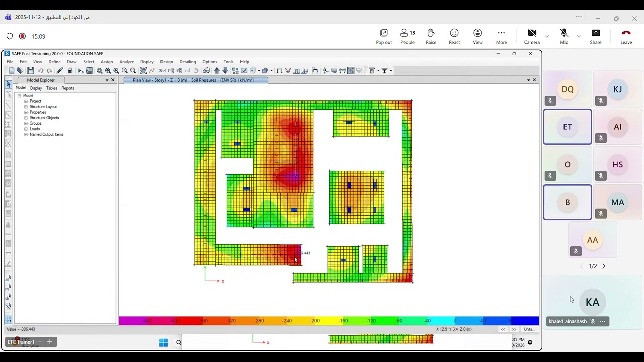
Task: Click the Elevation view 'Elv' icon
Action: pos(179,71)
